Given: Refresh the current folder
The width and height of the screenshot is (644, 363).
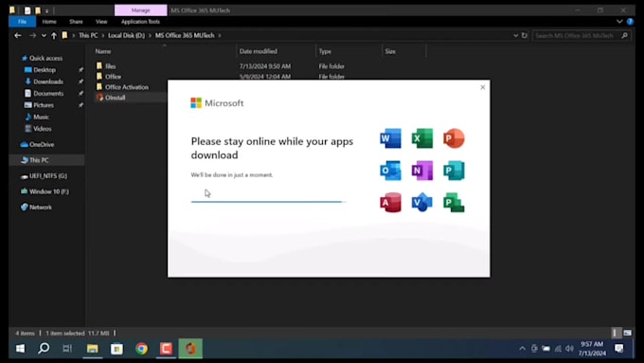Looking at the screenshot, I should (525, 35).
